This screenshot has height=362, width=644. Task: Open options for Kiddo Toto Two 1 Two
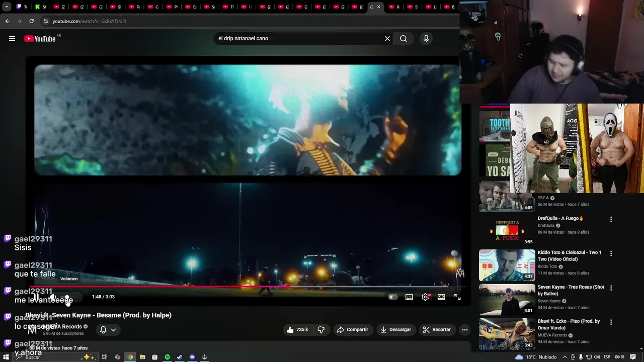tap(611, 253)
